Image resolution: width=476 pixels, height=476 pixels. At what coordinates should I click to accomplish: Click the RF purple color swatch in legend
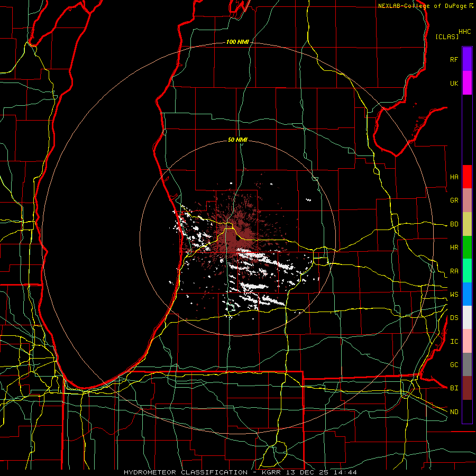tap(467, 59)
